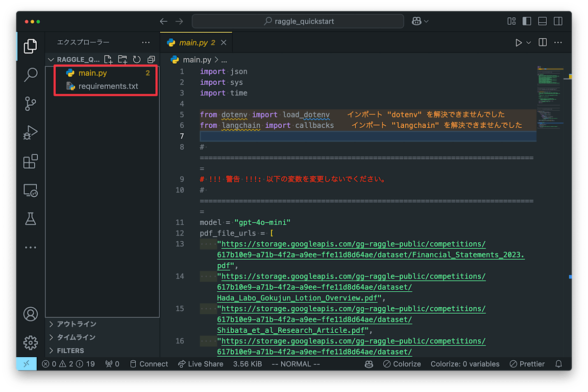Viewport: 588px width, 392px height.
Task: Click the ports forwarded indicator showing 0
Action: coord(112,364)
